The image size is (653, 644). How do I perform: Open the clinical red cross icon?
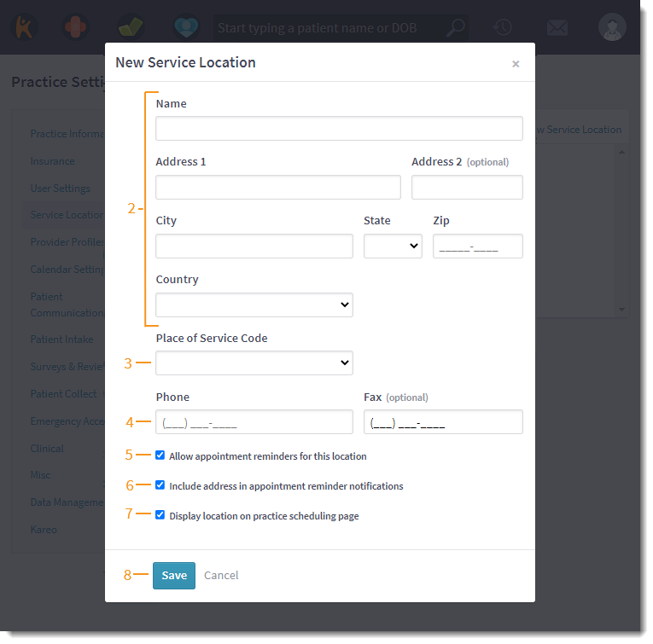[x=76, y=27]
